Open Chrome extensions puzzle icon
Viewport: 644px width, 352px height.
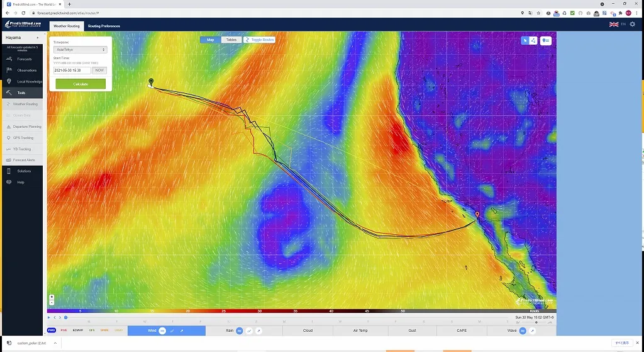[x=620, y=13]
